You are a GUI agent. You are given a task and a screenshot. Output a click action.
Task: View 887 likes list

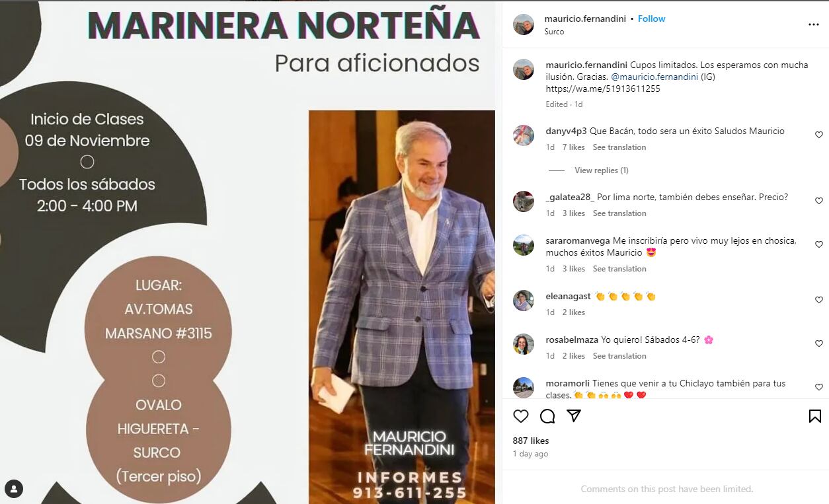coord(531,441)
